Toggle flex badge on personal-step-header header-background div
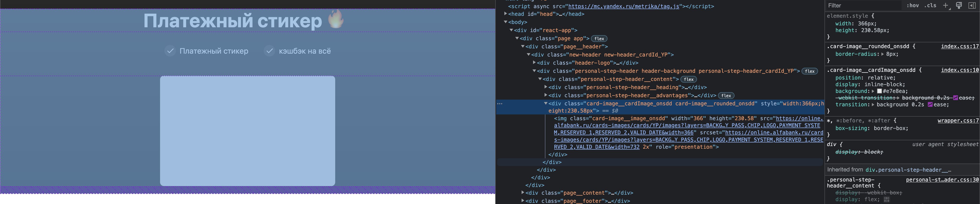 pos(810,71)
